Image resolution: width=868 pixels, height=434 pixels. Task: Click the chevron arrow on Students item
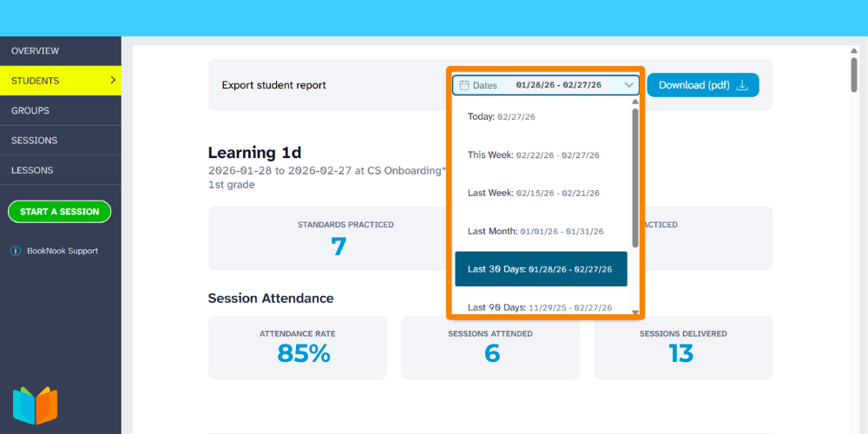click(113, 80)
